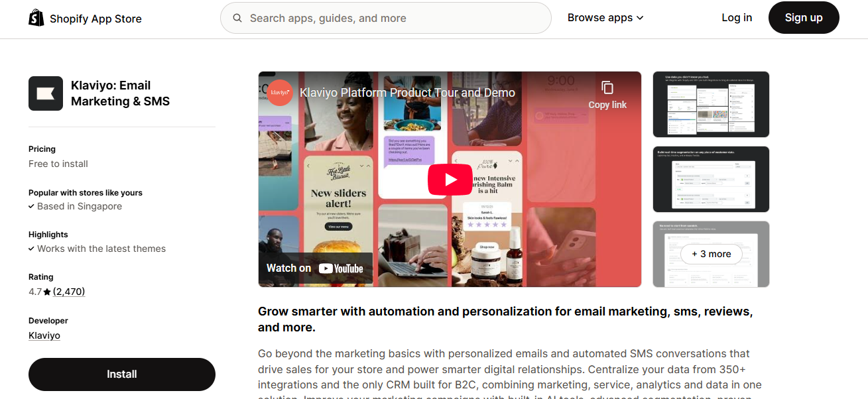The height and width of the screenshot is (399, 868).
Task: Click the Browse apps chevron arrow
Action: point(640,18)
